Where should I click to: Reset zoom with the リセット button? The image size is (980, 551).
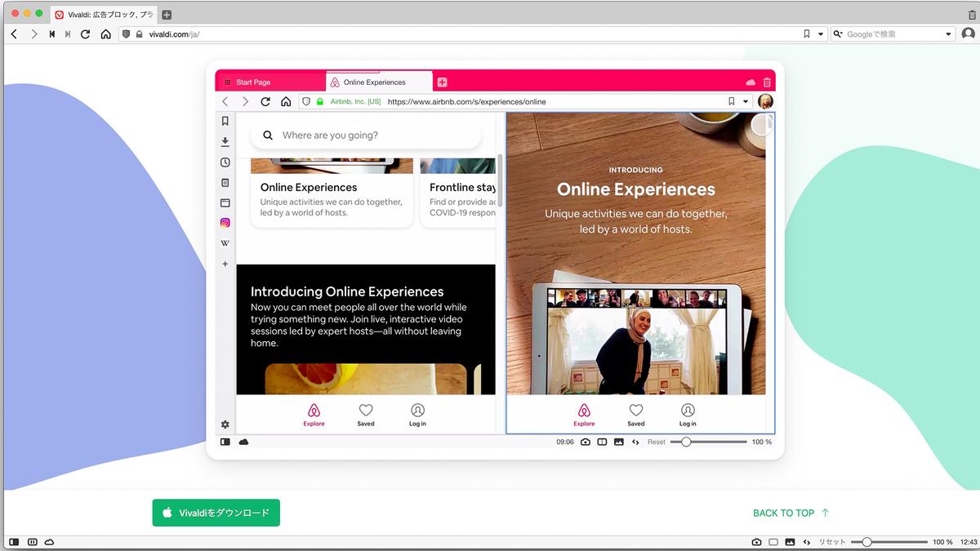tap(832, 542)
